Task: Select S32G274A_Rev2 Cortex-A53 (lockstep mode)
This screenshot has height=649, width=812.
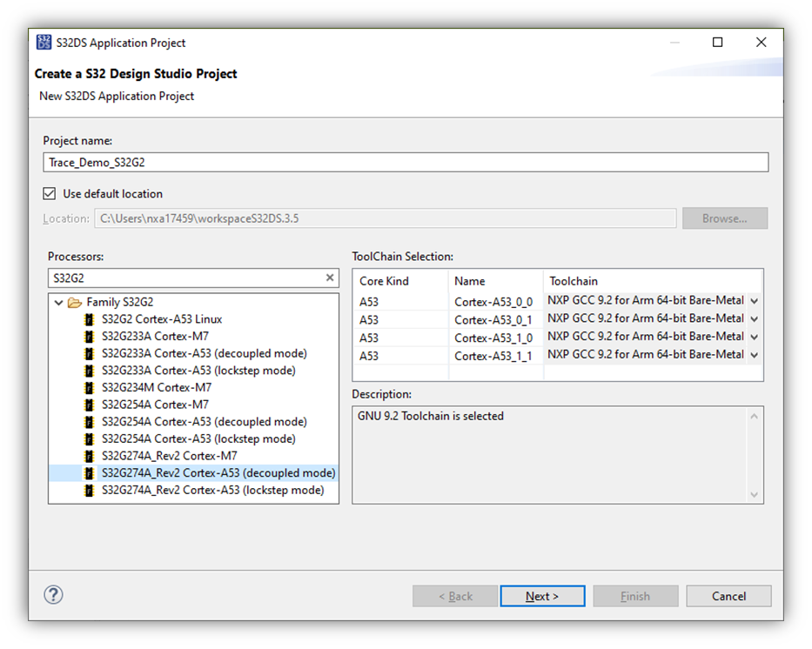Action: coord(212,491)
